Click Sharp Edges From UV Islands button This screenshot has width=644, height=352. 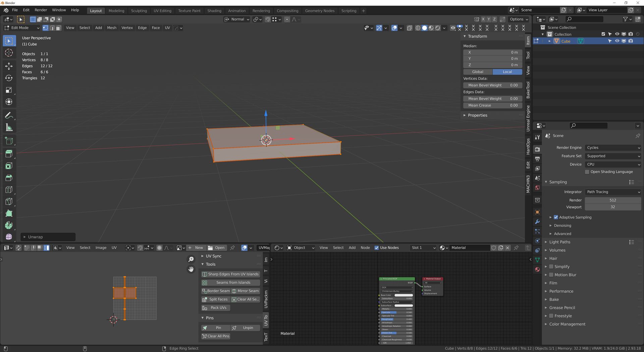230,274
